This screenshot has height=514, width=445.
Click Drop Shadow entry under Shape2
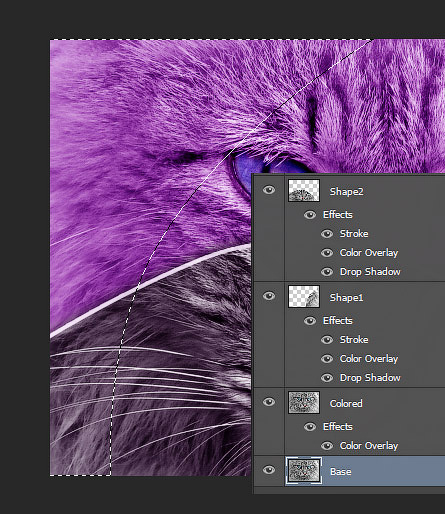[370, 272]
